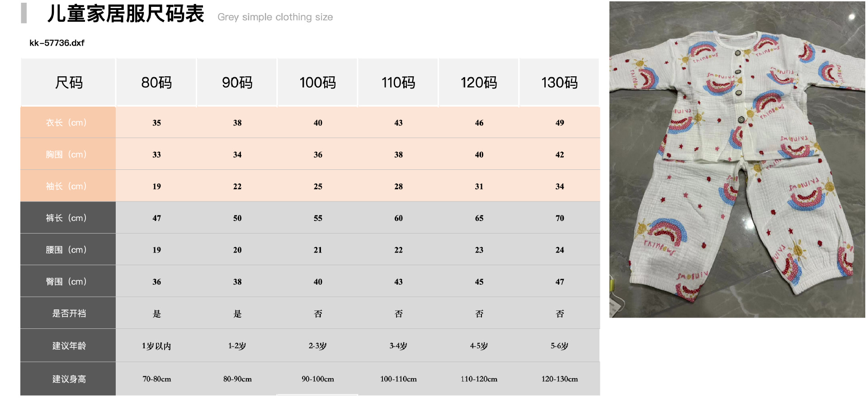Select the 4-5岁 age cell

[x=479, y=346]
